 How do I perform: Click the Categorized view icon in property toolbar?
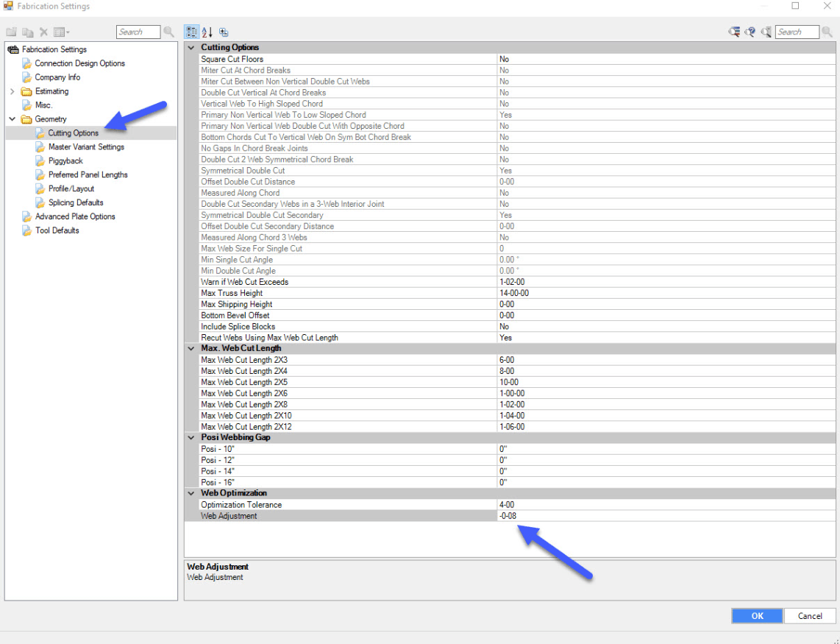tap(191, 32)
